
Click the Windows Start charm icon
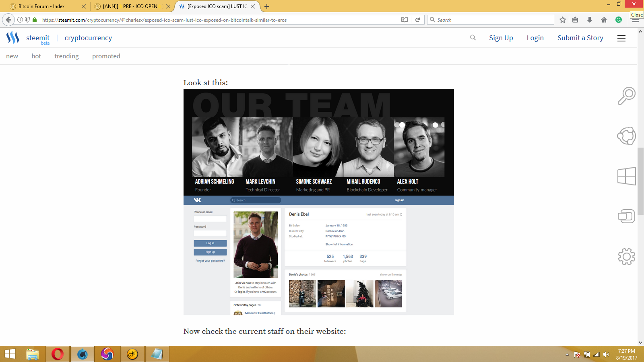pos(626,176)
